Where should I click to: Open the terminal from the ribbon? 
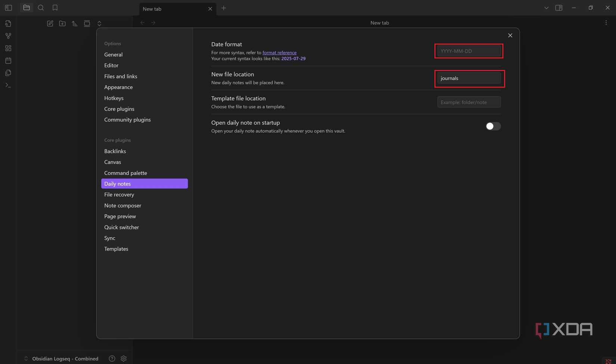(8, 85)
